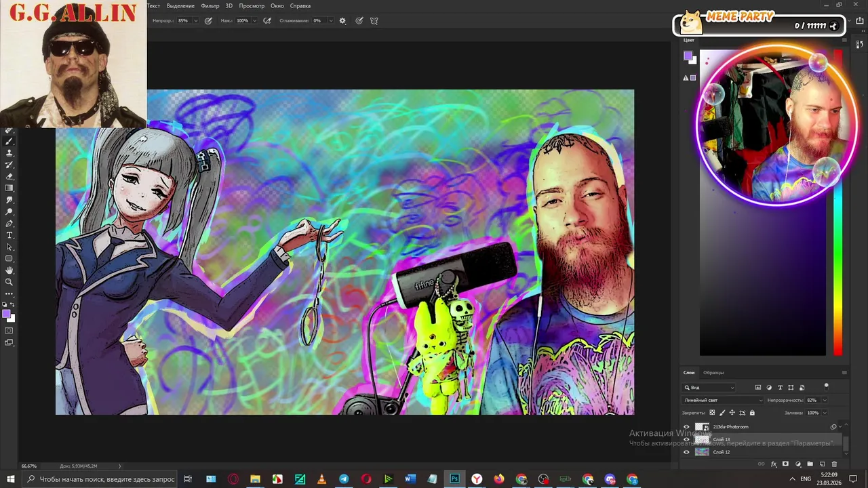Open Наж. 100% flow dropdown arrow
This screenshot has height=488, width=868.
click(x=254, y=21)
